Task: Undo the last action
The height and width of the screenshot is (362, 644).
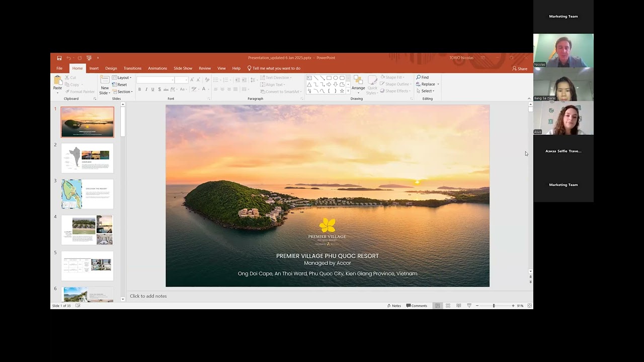Action: click(68, 58)
